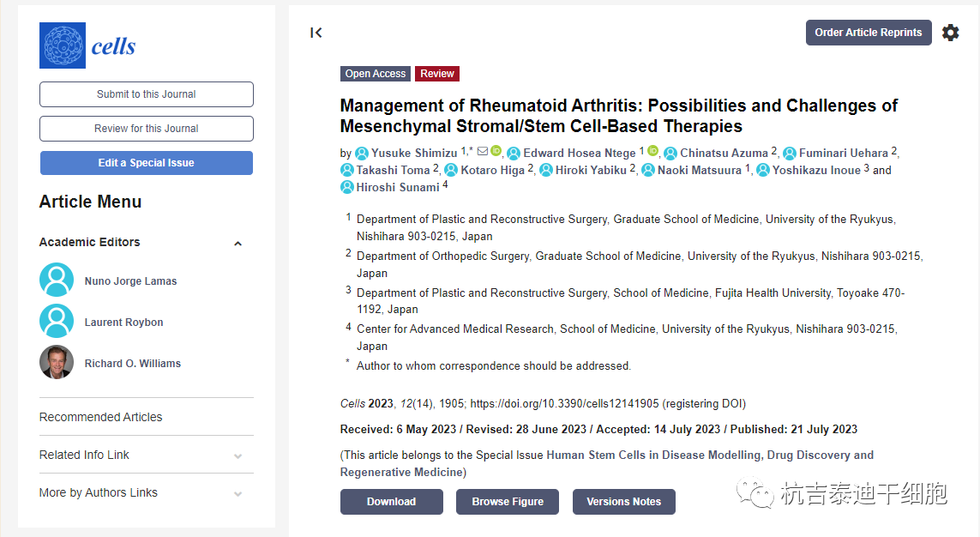
Task: Expand More by Authors Links section
Action: [x=237, y=493]
